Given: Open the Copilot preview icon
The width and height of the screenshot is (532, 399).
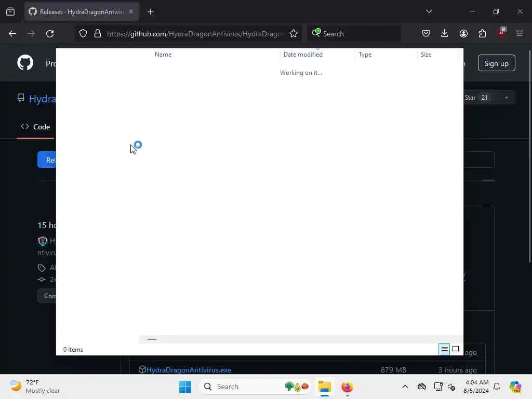Looking at the screenshot, I should (515, 387).
